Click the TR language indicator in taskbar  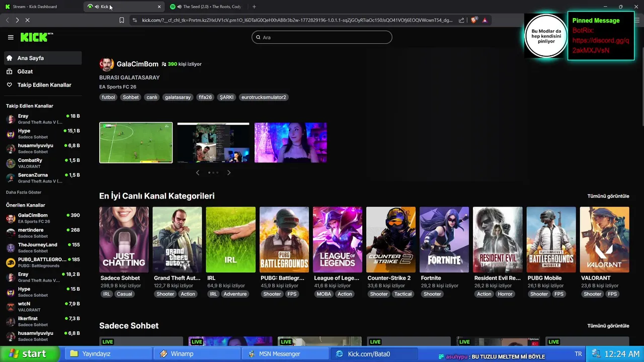click(579, 354)
